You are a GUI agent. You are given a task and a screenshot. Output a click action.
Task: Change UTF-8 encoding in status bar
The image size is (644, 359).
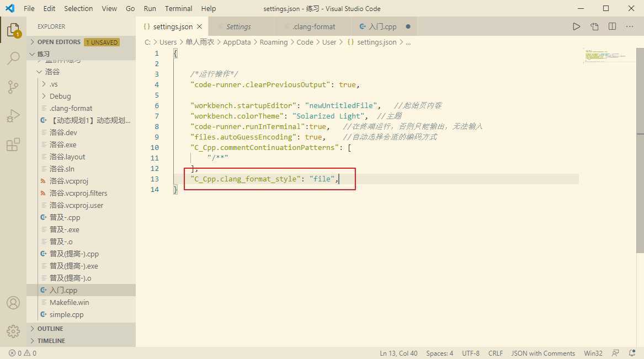coord(471,353)
